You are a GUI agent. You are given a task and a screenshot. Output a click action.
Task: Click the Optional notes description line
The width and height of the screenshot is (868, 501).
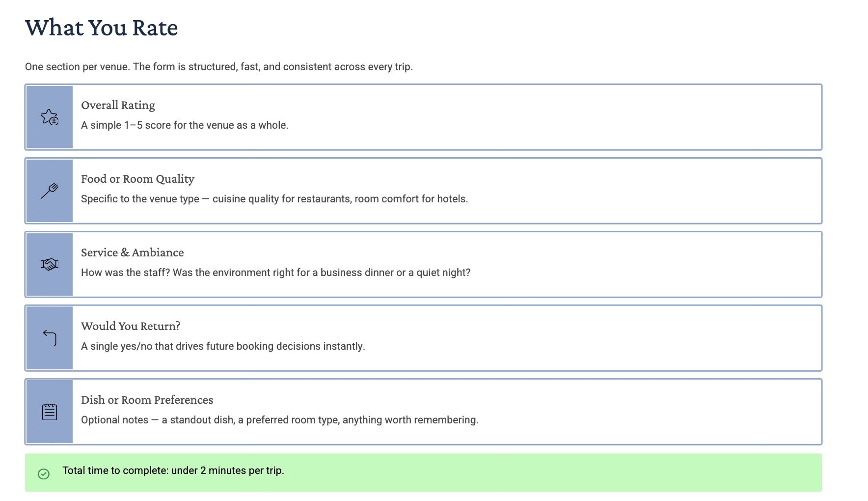[x=279, y=420]
